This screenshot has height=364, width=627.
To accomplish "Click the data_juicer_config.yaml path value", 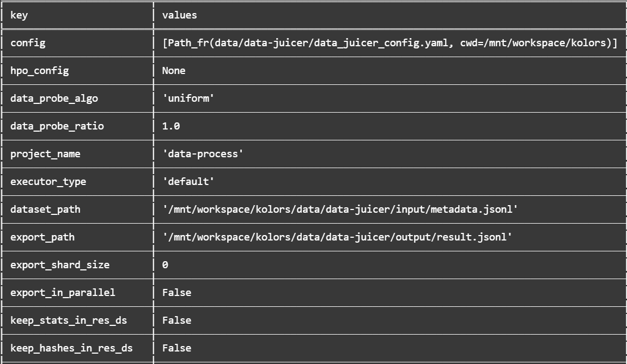I will click(x=390, y=43).
